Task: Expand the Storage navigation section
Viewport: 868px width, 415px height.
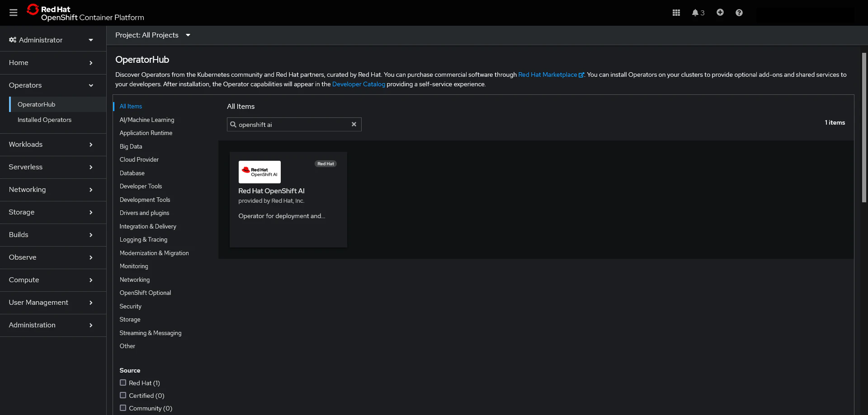Action: [x=53, y=212]
